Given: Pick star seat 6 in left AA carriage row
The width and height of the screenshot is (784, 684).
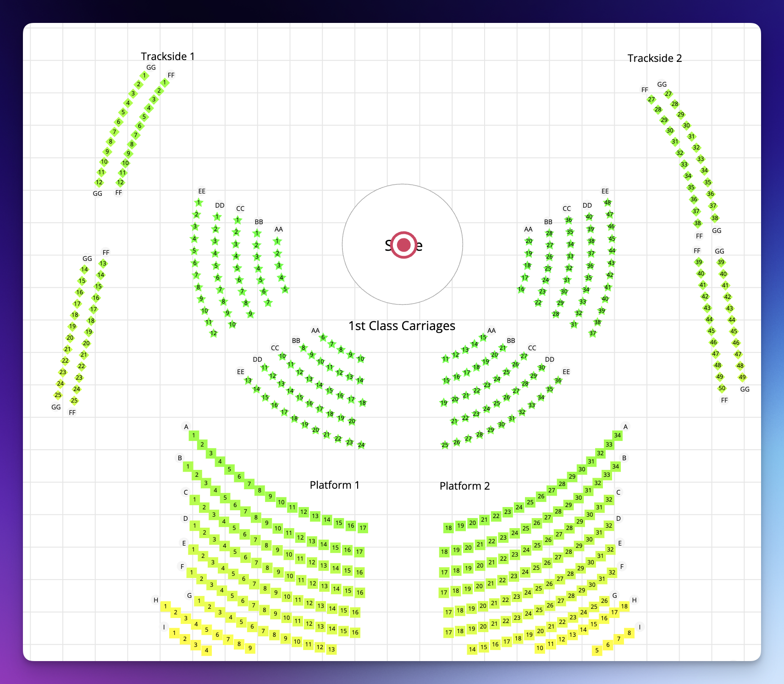Looking at the screenshot, I should [322, 337].
